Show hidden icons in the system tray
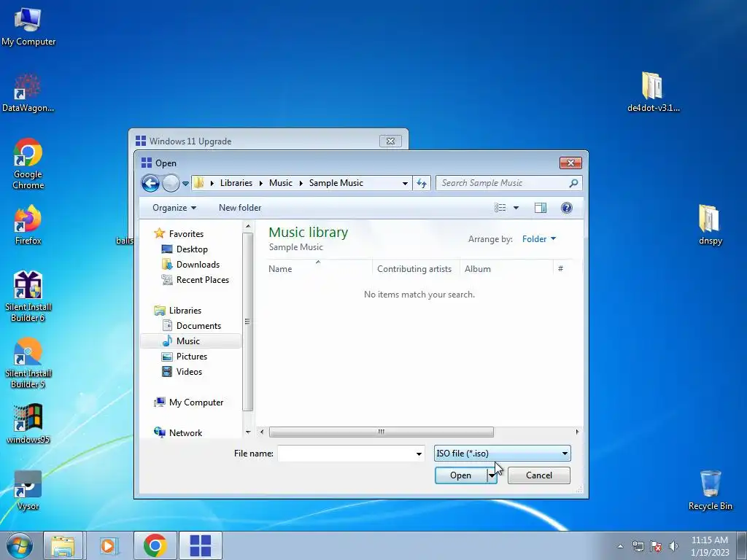Image resolution: width=747 pixels, height=560 pixels. click(620, 546)
